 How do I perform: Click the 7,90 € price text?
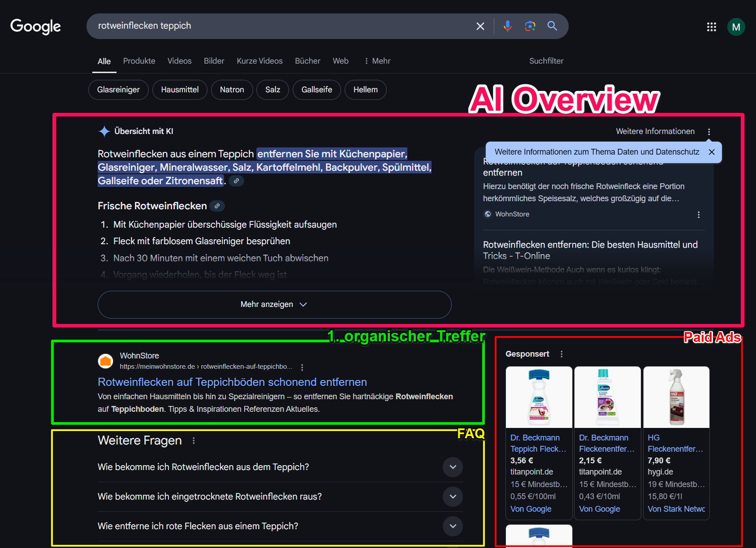point(659,461)
